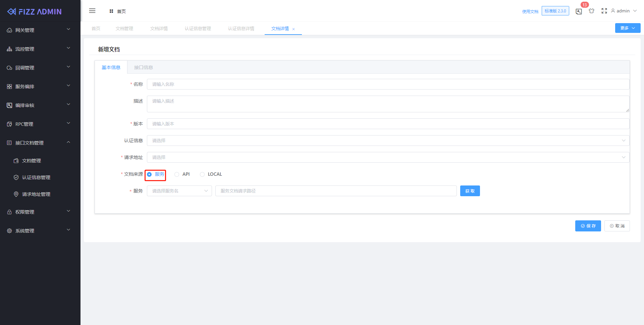The width and height of the screenshot is (644, 325).
Task: Click the 服务编排 grid icon
Action: pos(9,86)
